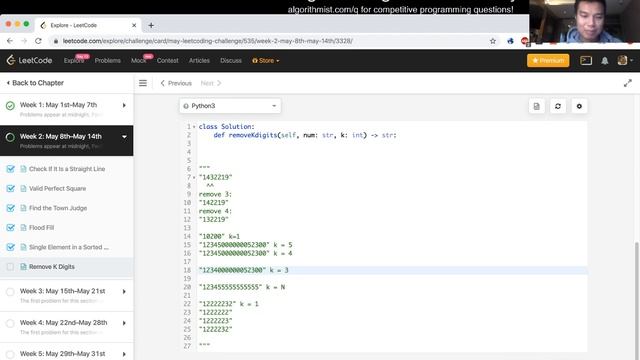640x360 pixels.
Task: Click the address bar lock icon
Action: click(56, 41)
